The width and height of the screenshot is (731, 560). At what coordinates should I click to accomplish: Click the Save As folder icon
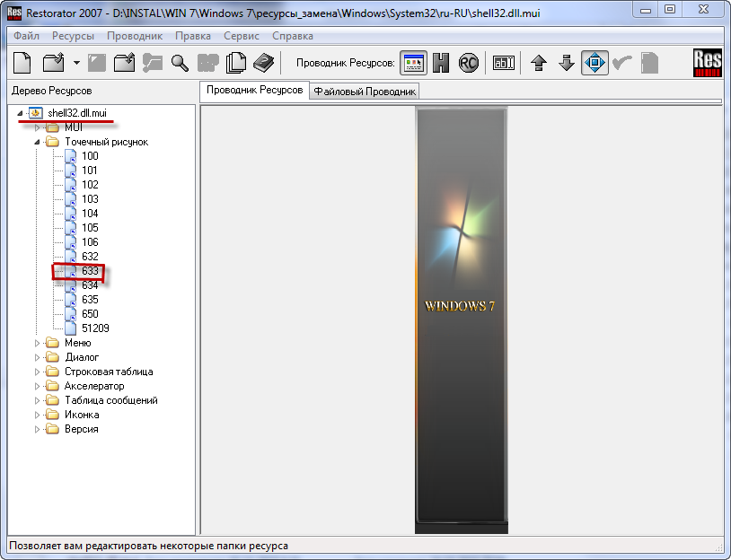125,63
